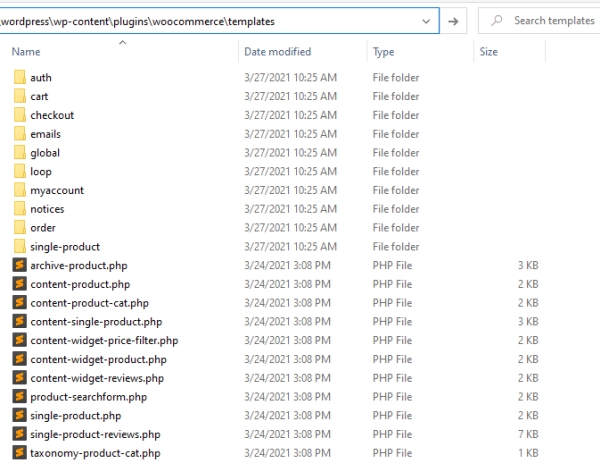
Task: Select the notices folder name
Action: (x=47, y=209)
